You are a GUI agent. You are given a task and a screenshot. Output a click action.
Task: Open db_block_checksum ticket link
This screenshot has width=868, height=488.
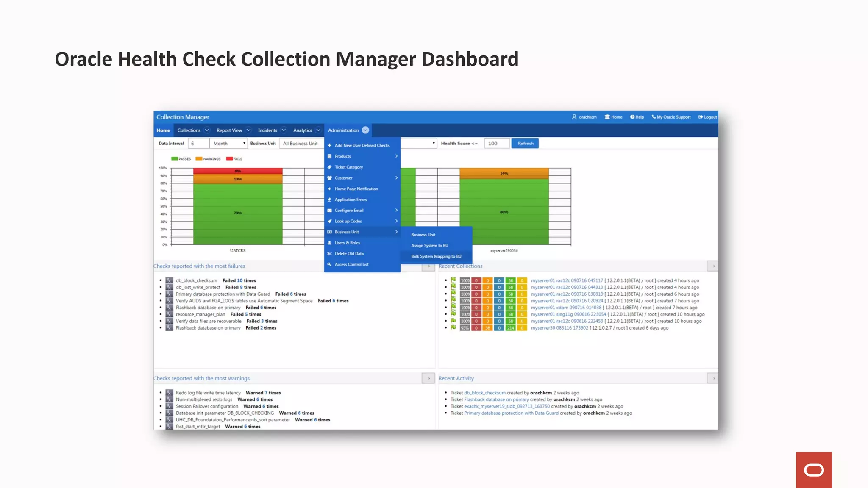(485, 393)
